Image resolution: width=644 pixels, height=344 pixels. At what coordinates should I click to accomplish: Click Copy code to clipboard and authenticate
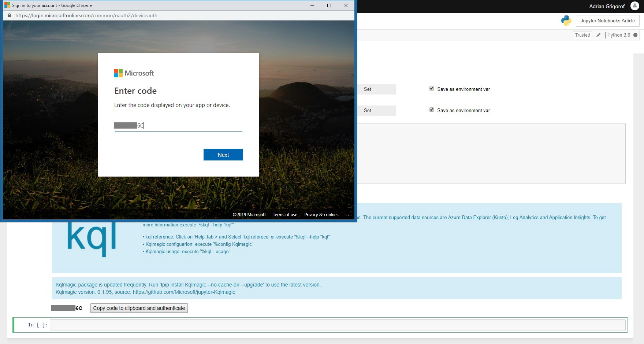139,308
